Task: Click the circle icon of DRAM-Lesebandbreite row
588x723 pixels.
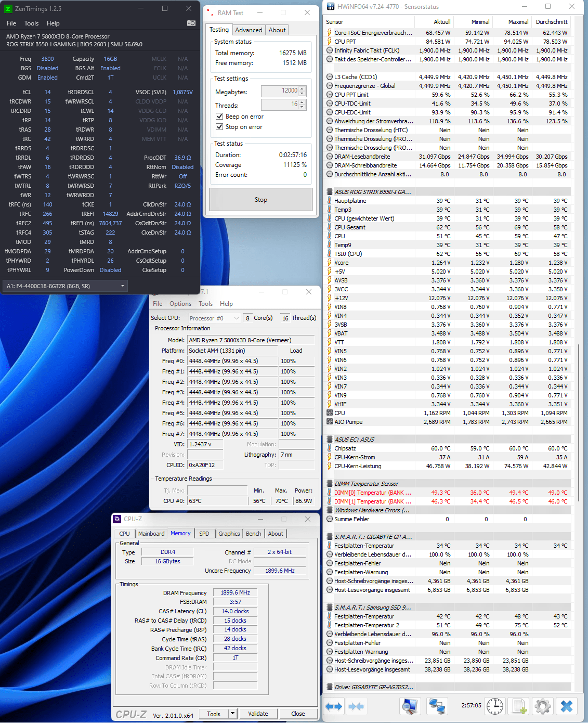Action: tap(330, 157)
